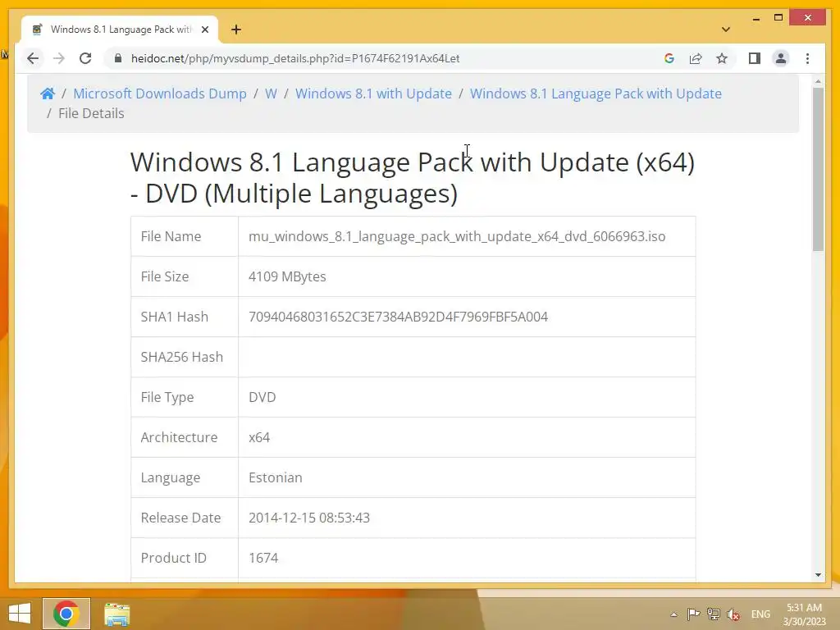Click the page heading Windows 8.1 Language Pack
Image resolution: width=840 pixels, height=630 pixels.
tap(413, 177)
